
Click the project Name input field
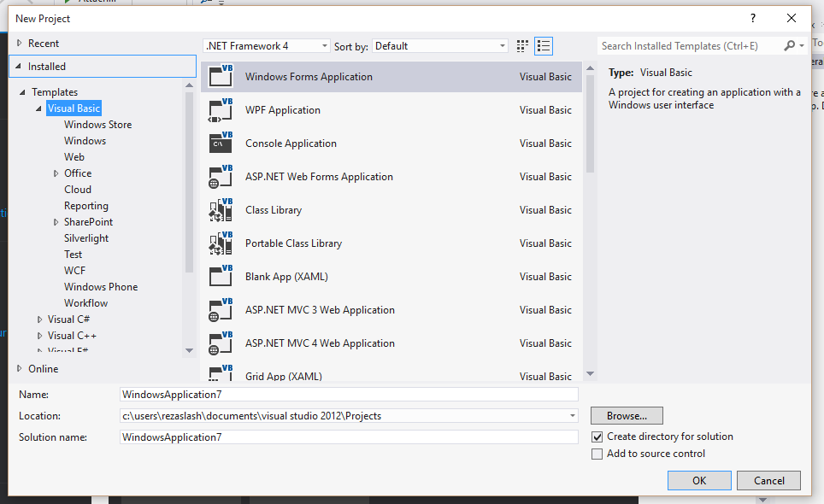(x=349, y=395)
